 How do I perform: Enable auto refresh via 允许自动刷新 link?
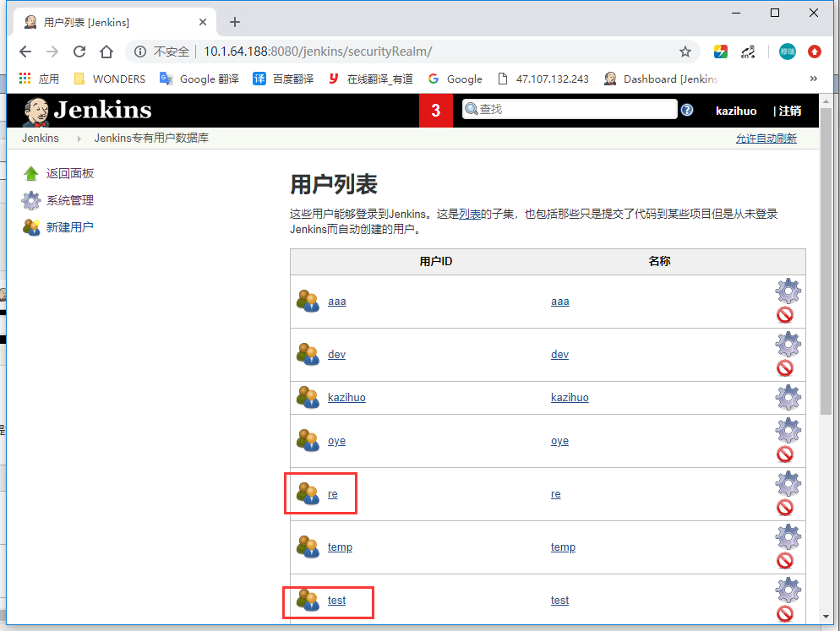(x=766, y=139)
